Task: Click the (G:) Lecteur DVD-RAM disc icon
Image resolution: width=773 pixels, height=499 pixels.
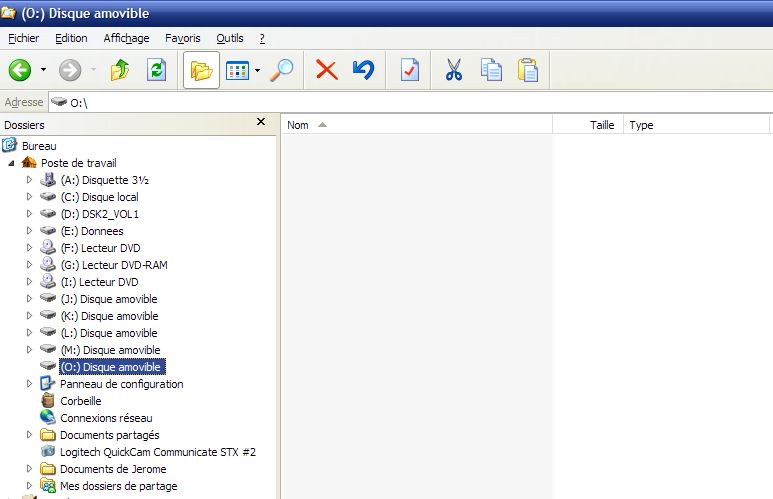Action: [48, 264]
